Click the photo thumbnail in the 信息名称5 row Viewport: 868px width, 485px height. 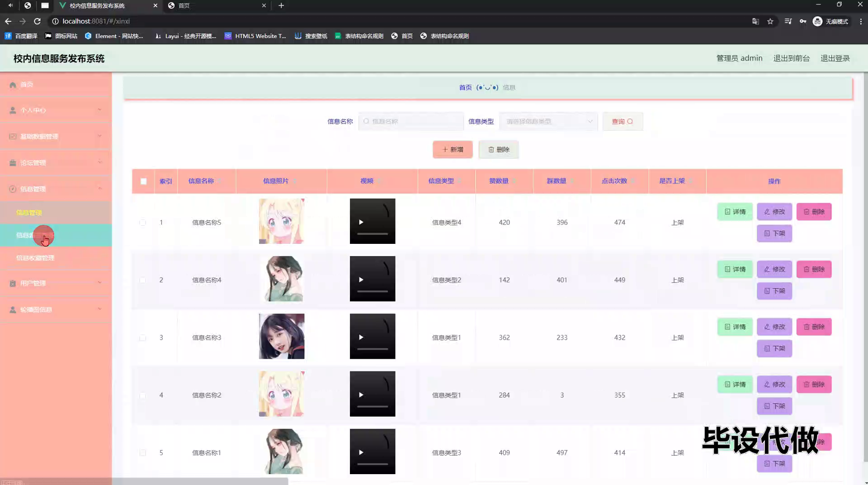coord(282,221)
